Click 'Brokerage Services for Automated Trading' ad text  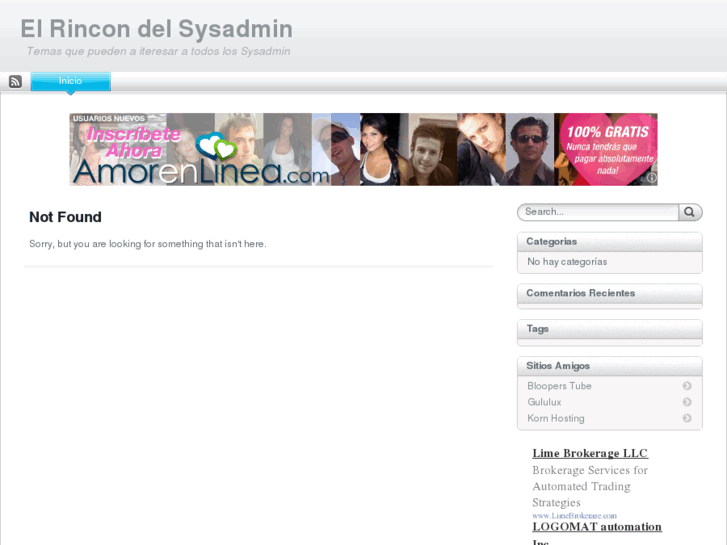click(590, 486)
